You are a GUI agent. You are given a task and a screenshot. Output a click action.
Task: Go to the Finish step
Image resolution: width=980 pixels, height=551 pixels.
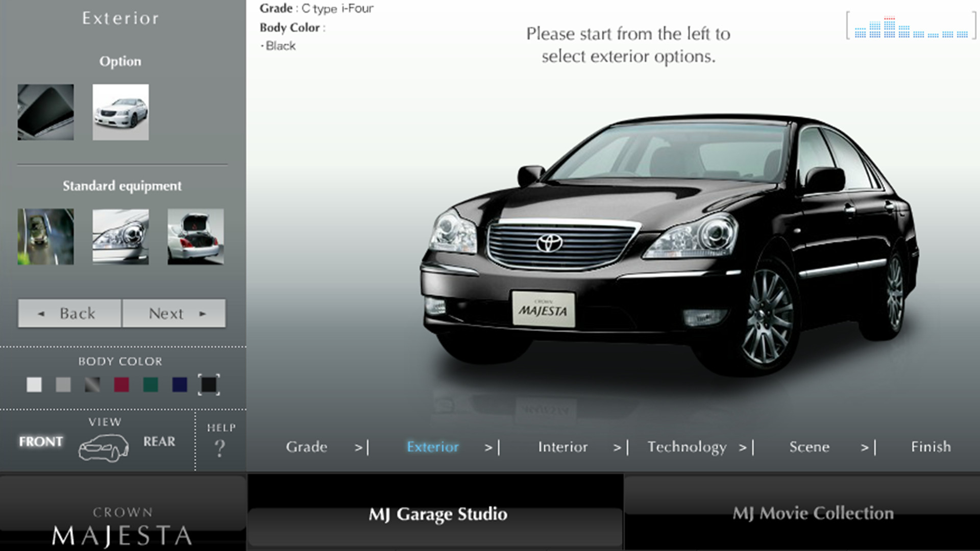coord(931,447)
